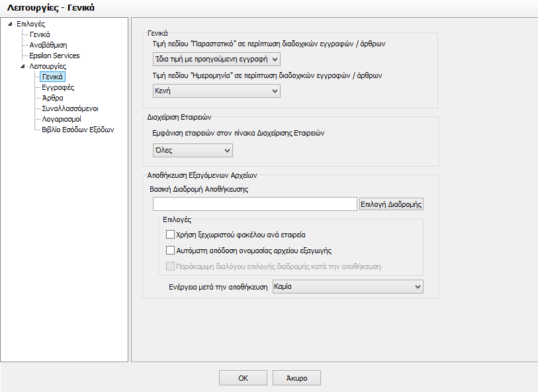Open the Λογαριασμοί tree item
Viewport: 538px width, 392px height.
click(x=62, y=119)
